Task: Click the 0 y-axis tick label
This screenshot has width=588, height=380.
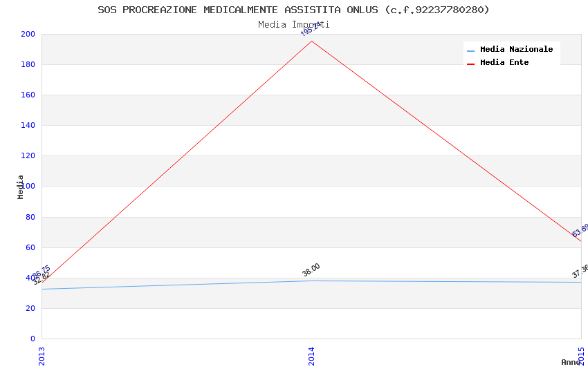Action: [33, 339]
